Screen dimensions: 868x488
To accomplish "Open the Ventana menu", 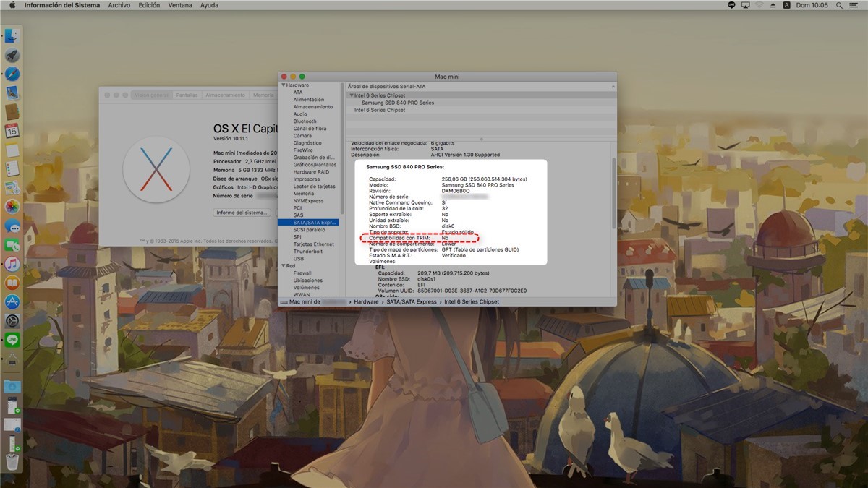I will click(180, 5).
